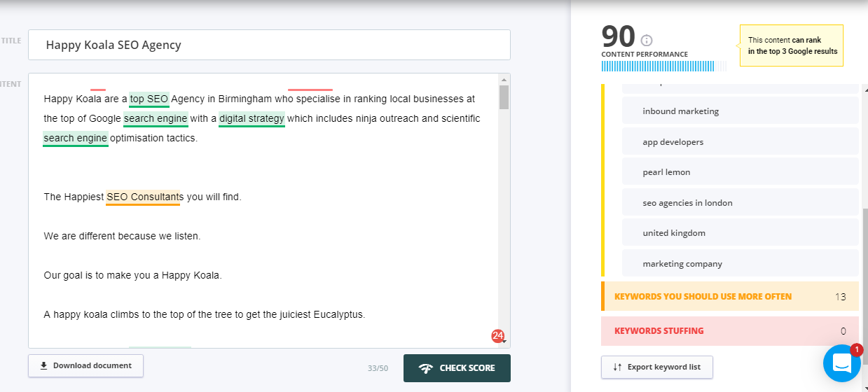The width and height of the screenshot is (868, 392).
Task: Click the highlighted search engine before optimisation tactics
Action: point(76,139)
